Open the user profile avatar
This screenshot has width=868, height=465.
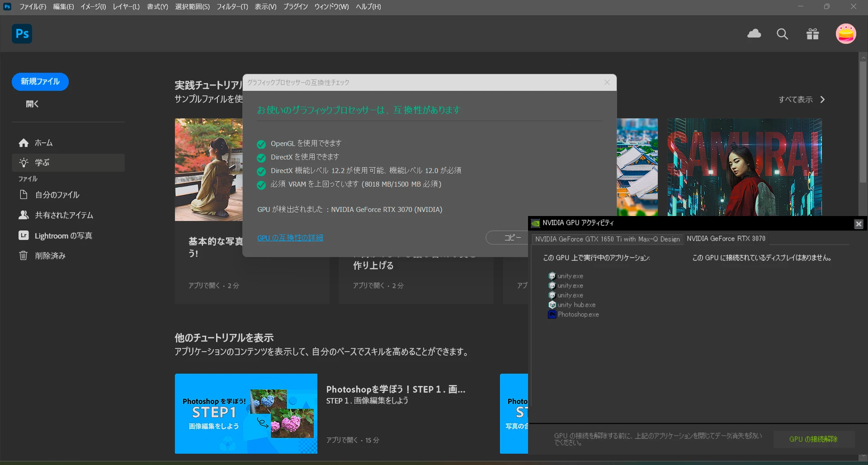pos(846,33)
